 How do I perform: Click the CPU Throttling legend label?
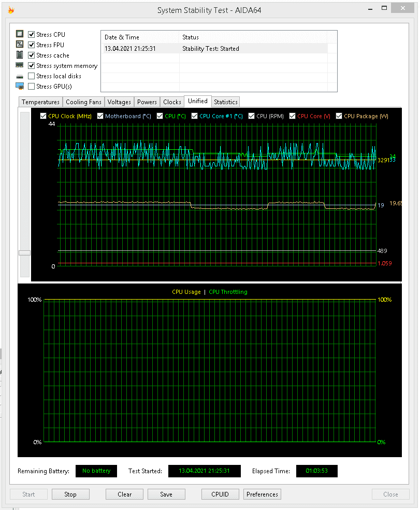228,292
